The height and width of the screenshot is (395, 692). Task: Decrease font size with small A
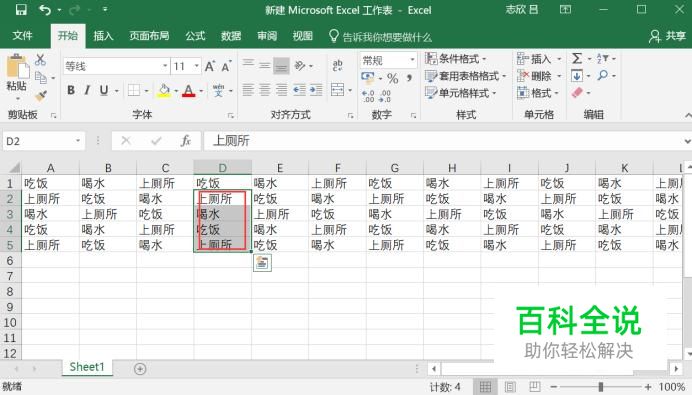[226, 66]
